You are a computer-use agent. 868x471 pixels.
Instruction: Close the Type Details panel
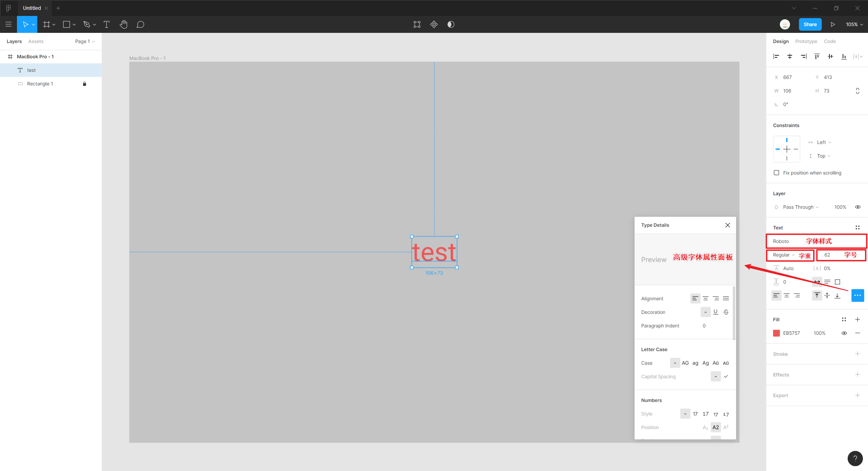coord(728,225)
